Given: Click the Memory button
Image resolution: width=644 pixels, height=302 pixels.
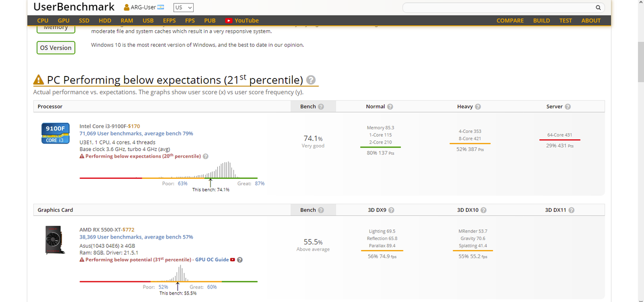Looking at the screenshot, I should (x=56, y=29).
